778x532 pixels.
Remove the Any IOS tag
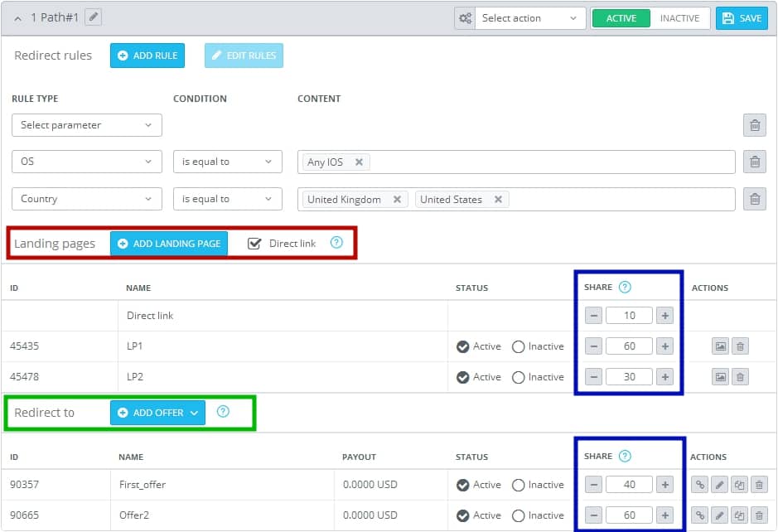point(360,162)
